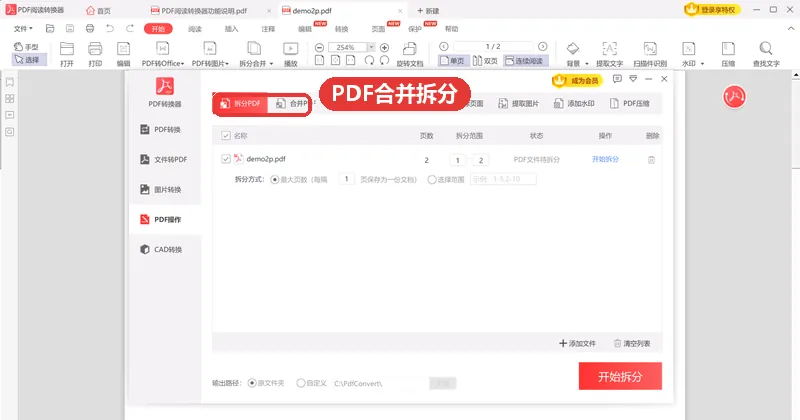Viewport: 800px width, 420px height.
Task: Click the big red 开始拆分 button
Action: tap(620, 376)
